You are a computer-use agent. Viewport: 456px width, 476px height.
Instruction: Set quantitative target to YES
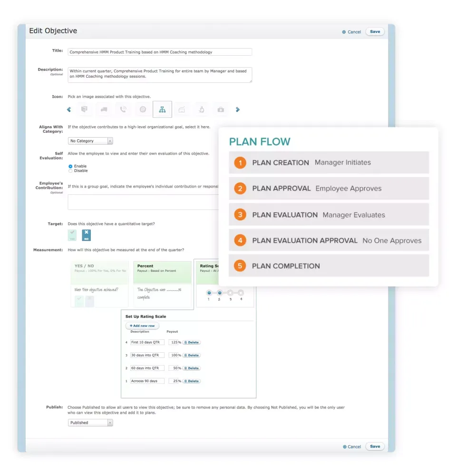tap(72, 235)
